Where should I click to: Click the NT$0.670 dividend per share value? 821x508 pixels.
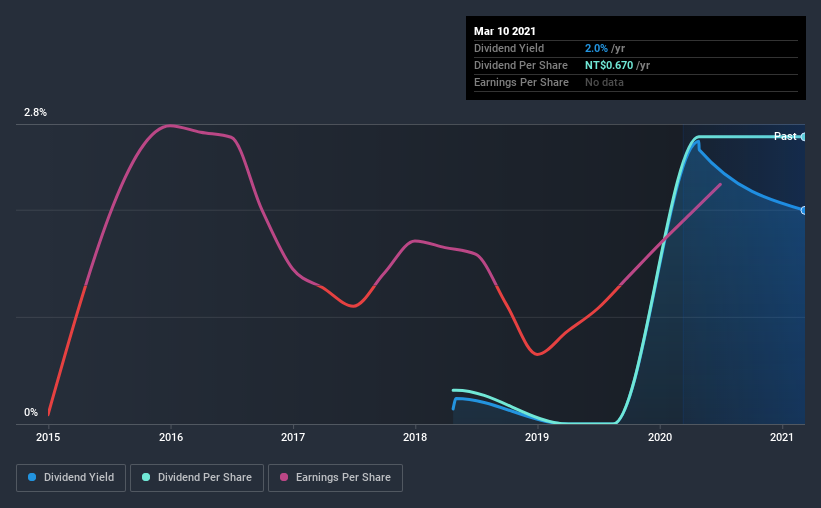(609, 65)
